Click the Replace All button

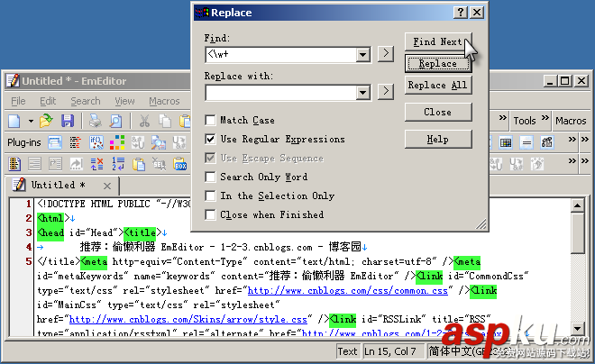coord(438,86)
